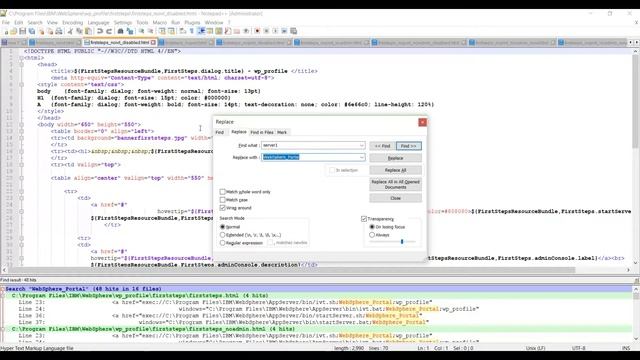Collapse the table fold on line 13
640x360 pixels.
coord(21,131)
